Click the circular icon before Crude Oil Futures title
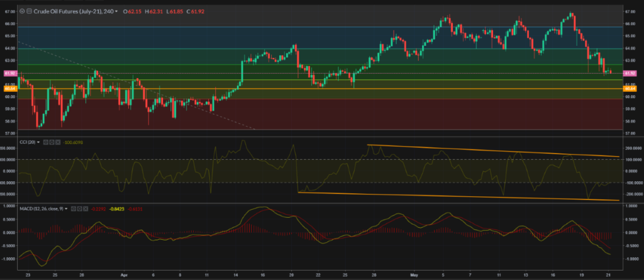 click(x=23, y=11)
